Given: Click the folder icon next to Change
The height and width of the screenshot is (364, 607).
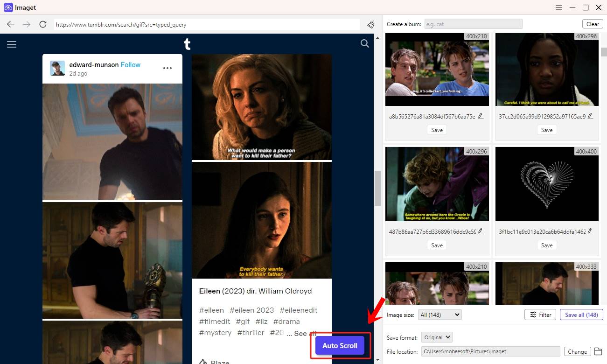Looking at the screenshot, I should [x=599, y=351].
